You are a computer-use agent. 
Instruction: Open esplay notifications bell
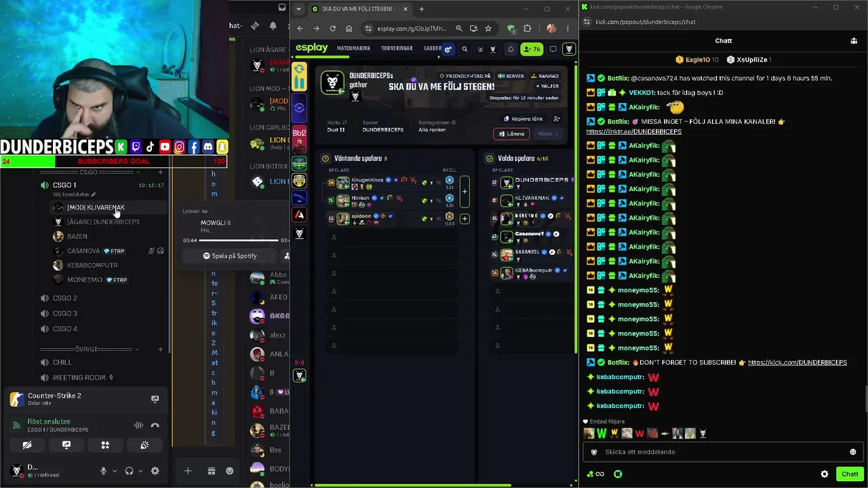tap(511, 49)
